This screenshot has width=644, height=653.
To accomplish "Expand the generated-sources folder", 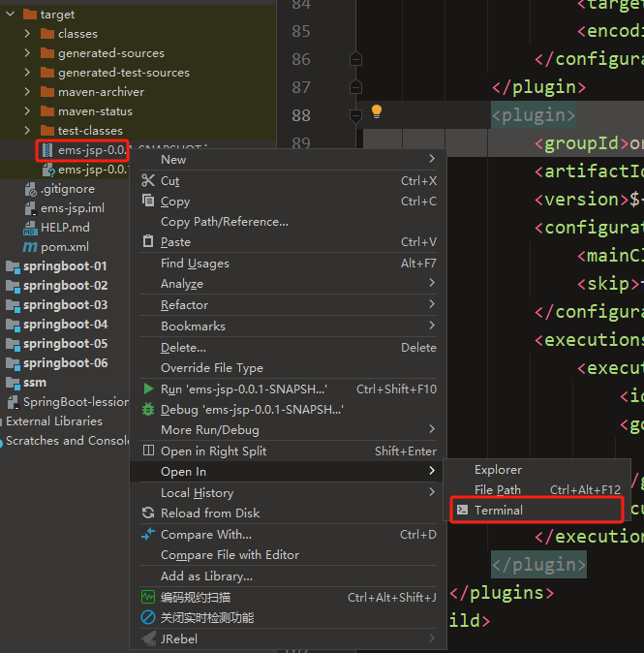I will pyautogui.click(x=27, y=53).
